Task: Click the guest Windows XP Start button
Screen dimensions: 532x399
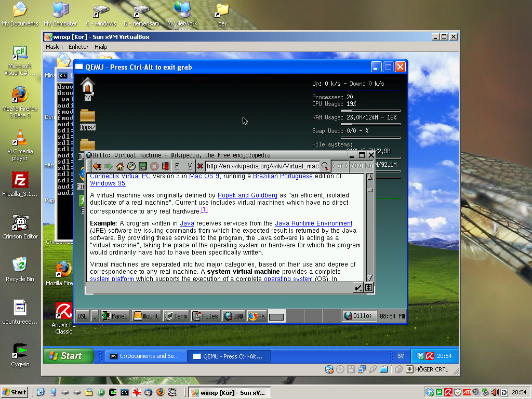Action: (68, 356)
